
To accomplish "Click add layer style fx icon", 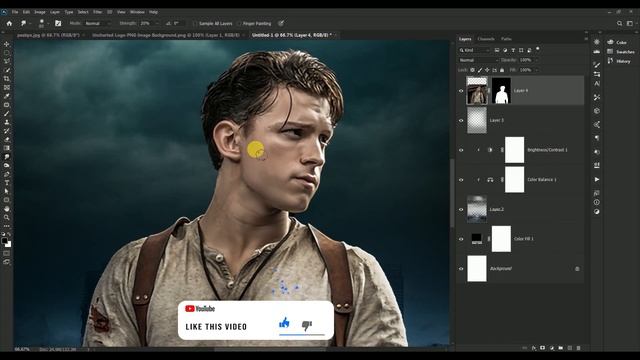I will [x=533, y=348].
